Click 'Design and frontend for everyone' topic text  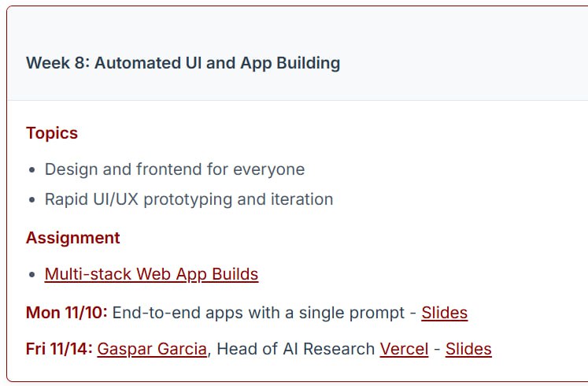click(x=175, y=169)
